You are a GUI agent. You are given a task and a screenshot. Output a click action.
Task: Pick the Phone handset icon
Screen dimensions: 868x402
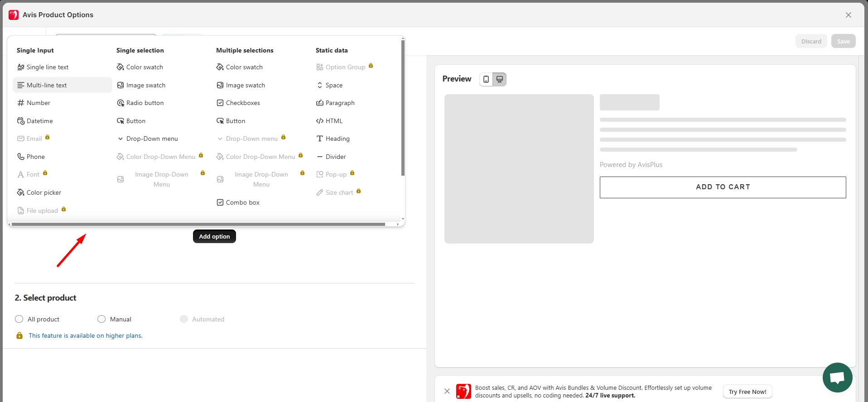coord(21,157)
